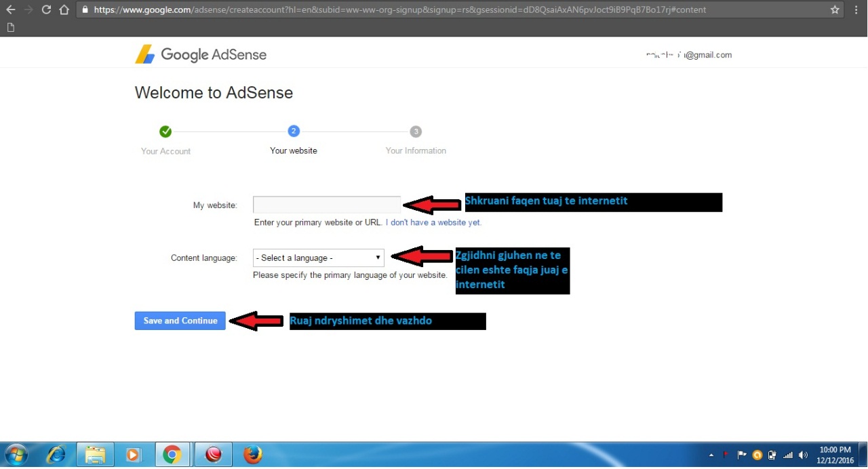The image size is (868, 469).
Task: Switch to Chrome in the taskbar
Action: pyautogui.click(x=172, y=455)
